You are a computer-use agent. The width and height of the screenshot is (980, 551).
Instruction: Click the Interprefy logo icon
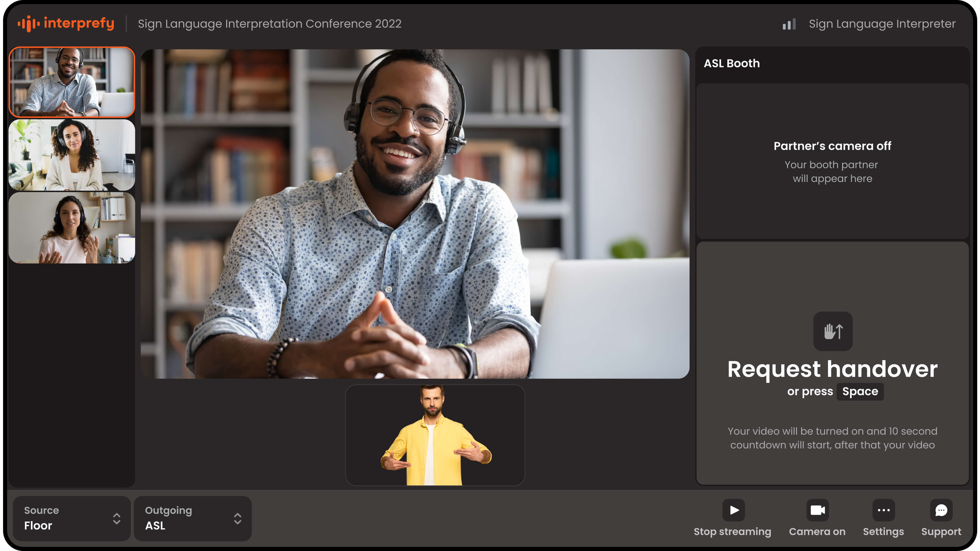29,23
